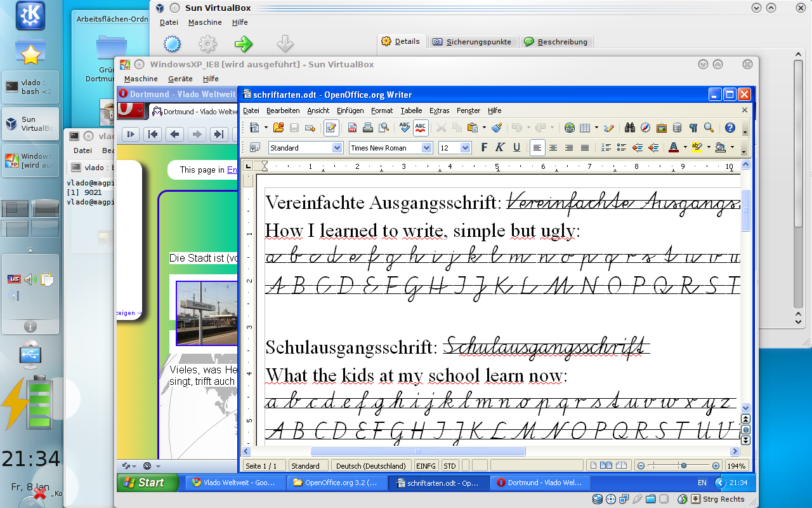
Task: Open Styles and Formatting window icon
Action: pyautogui.click(x=255, y=147)
